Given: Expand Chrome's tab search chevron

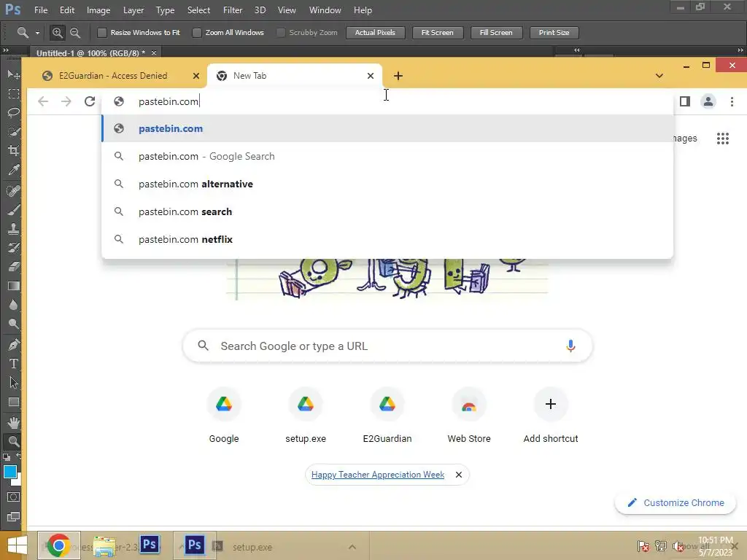Looking at the screenshot, I should [x=659, y=76].
